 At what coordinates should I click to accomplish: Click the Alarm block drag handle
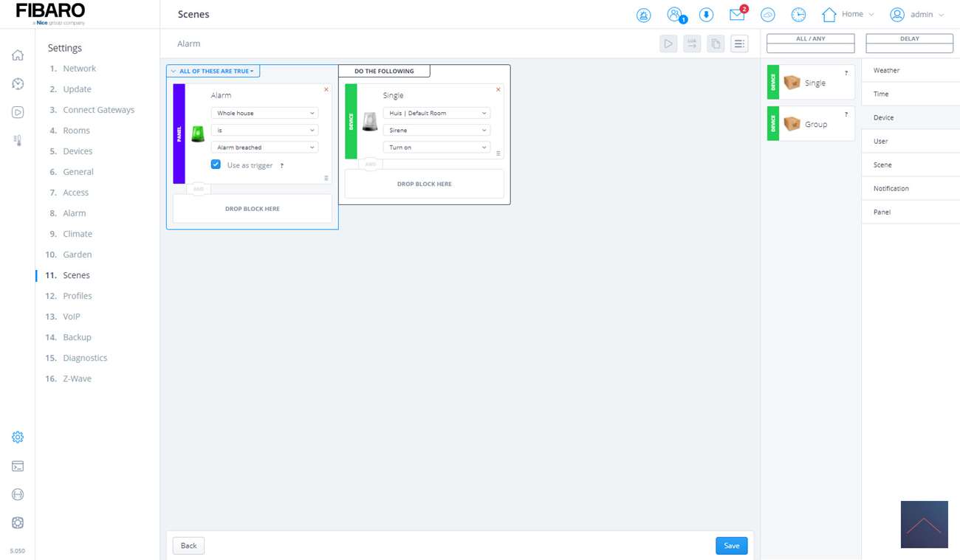326,178
